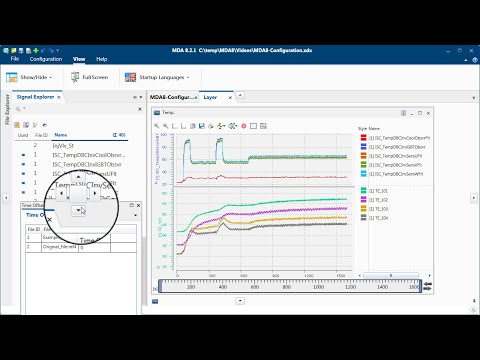Open the Signal Explorer panel options dropdown
The image size is (480, 360).
click(141, 97)
